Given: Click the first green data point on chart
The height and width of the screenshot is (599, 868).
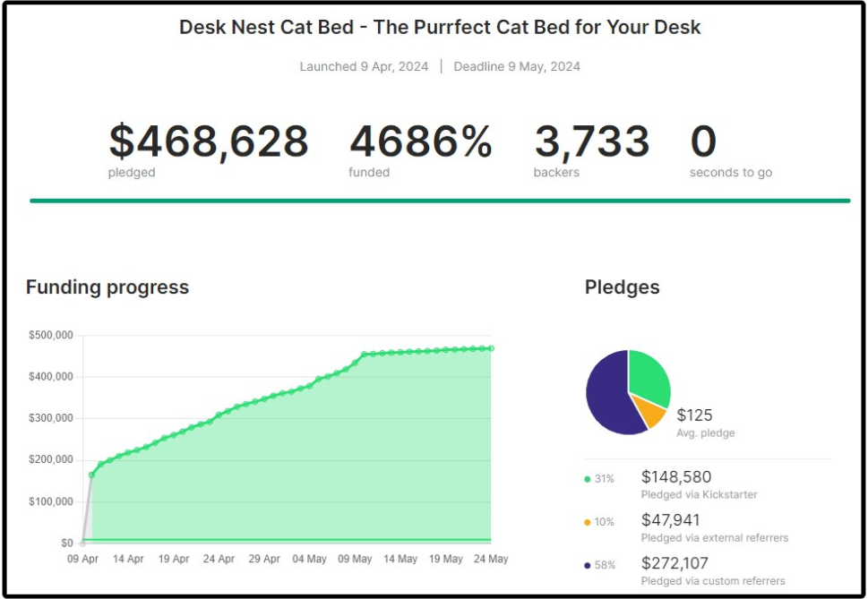Looking at the screenshot, I should tap(92, 475).
